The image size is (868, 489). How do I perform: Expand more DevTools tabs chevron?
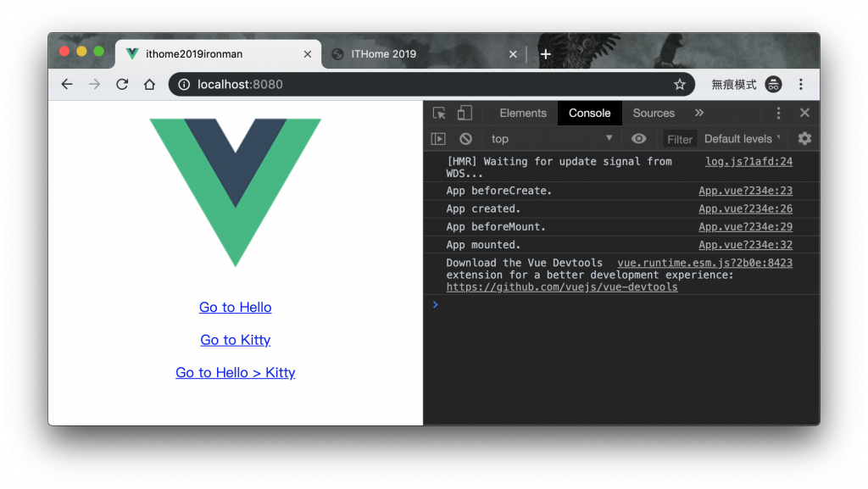(699, 113)
